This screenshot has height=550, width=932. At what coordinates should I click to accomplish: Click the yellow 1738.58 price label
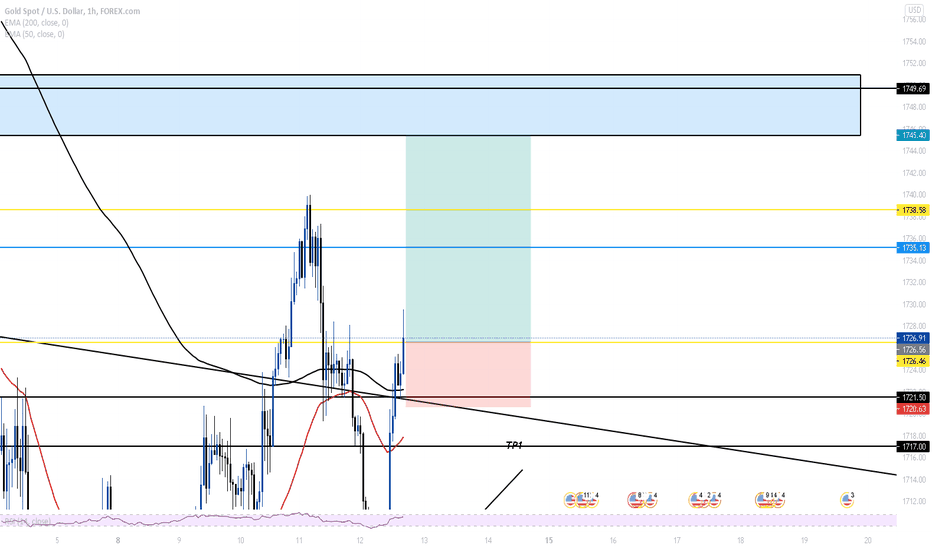coord(912,210)
